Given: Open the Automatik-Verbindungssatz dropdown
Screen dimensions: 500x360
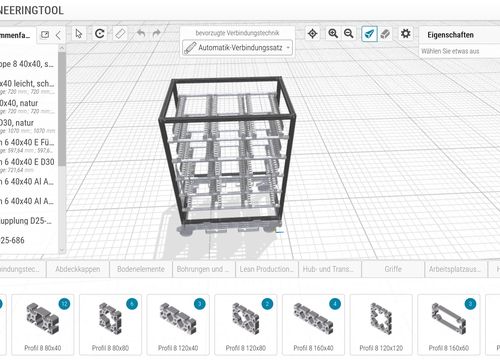Looking at the screenshot, I should point(237,48).
